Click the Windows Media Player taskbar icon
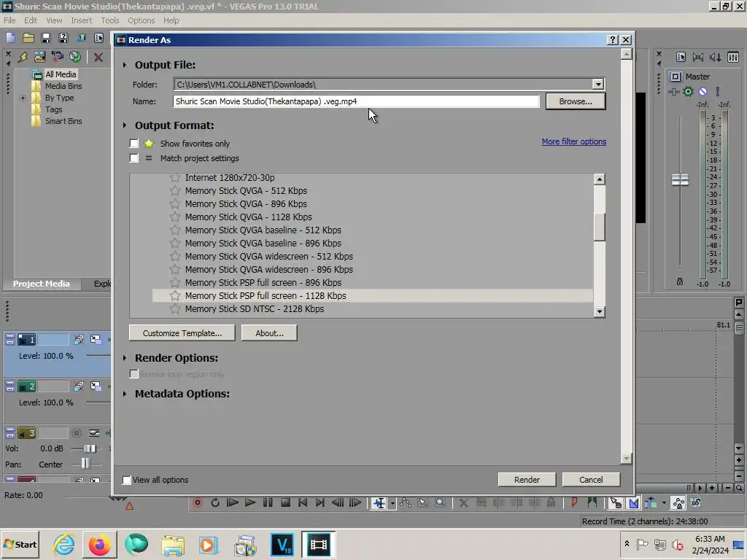This screenshot has height=560, width=747. tap(208, 544)
